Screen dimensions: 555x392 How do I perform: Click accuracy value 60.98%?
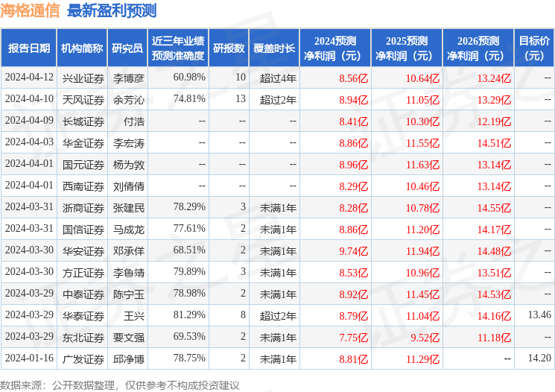[189, 77]
